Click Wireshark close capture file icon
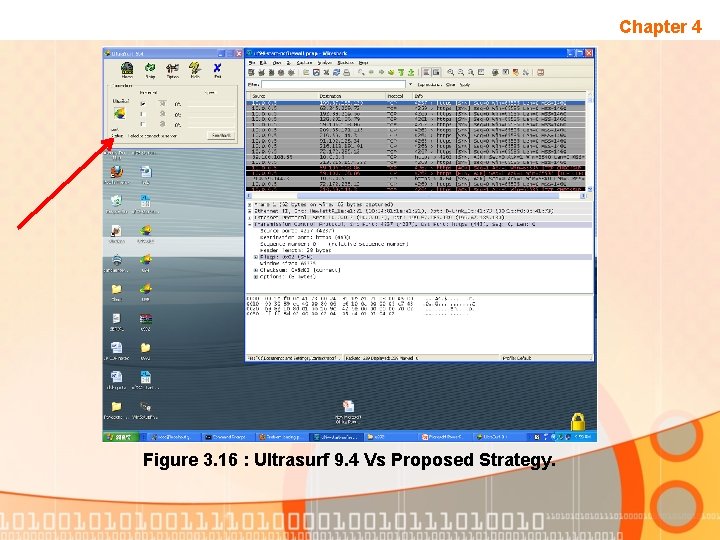The height and width of the screenshot is (540, 720). tap(326, 73)
